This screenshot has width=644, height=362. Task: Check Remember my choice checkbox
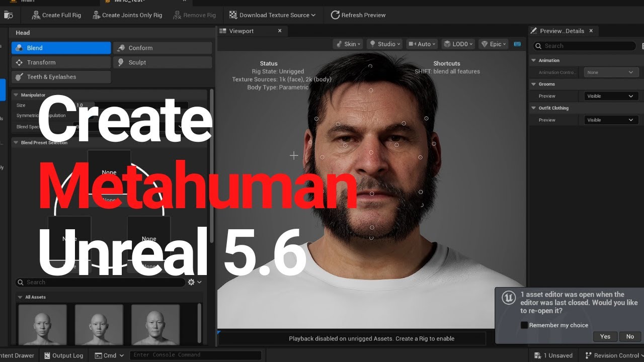point(524,325)
